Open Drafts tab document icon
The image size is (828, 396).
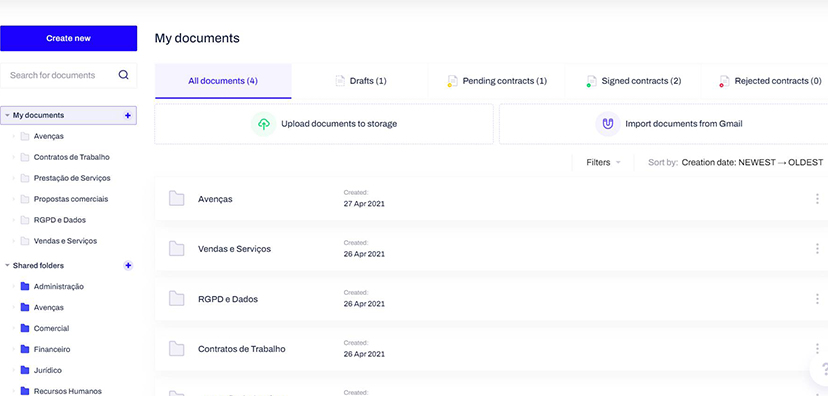(340, 81)
